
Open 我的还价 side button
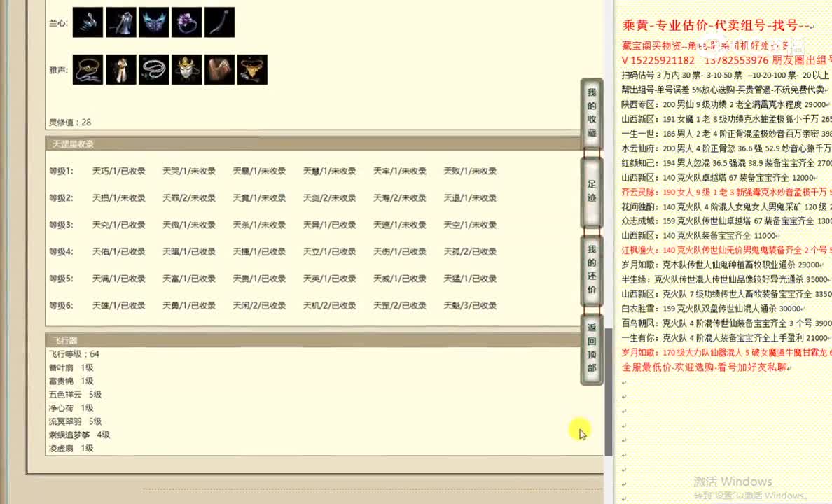point(592,269)
